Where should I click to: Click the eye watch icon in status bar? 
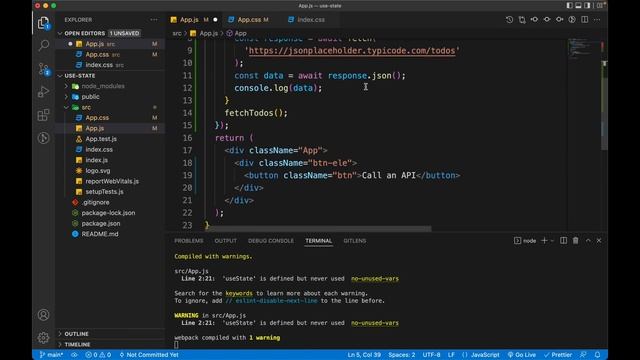click(x=74, y=355)
